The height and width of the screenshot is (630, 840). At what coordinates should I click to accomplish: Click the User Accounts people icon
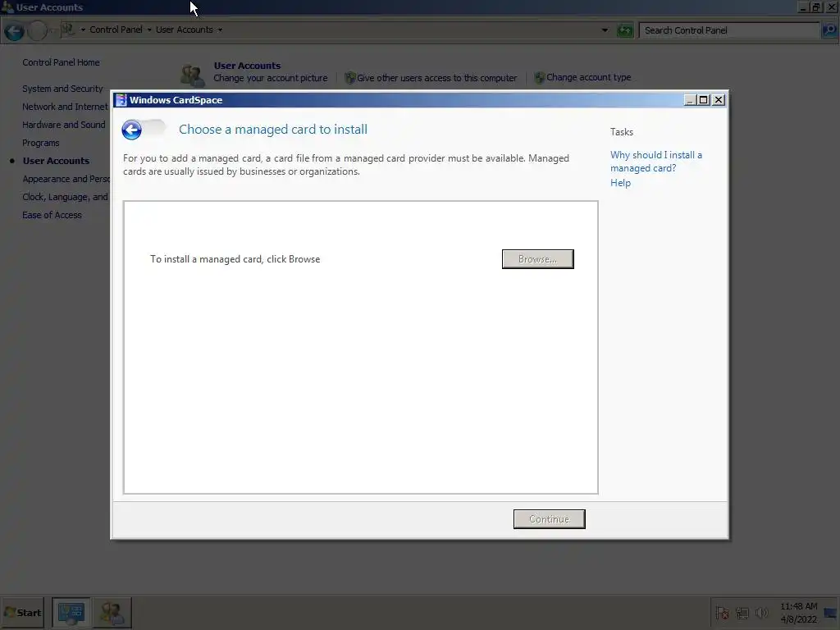(x=192, y=75)
